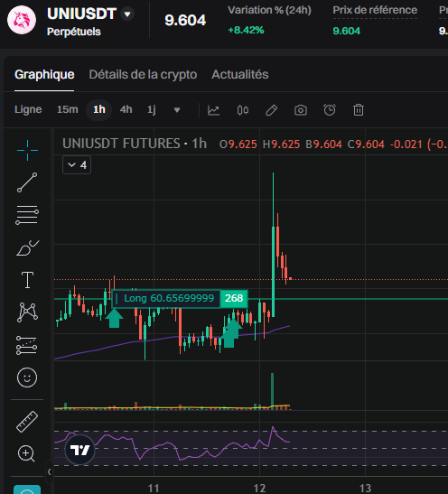
Task: Open Détails de la crypto tab
Action: (x=143, y=75)
